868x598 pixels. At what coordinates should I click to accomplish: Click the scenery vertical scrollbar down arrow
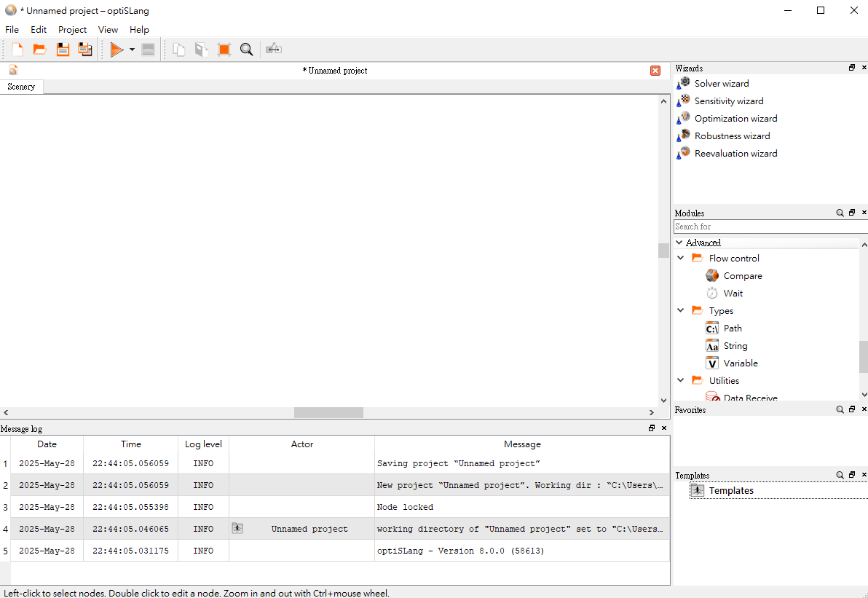(x=663, y=401)
